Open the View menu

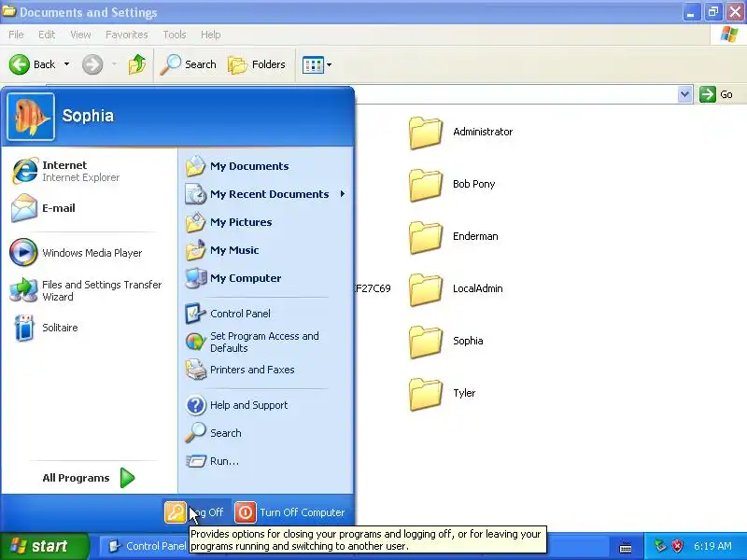point(80,35)
